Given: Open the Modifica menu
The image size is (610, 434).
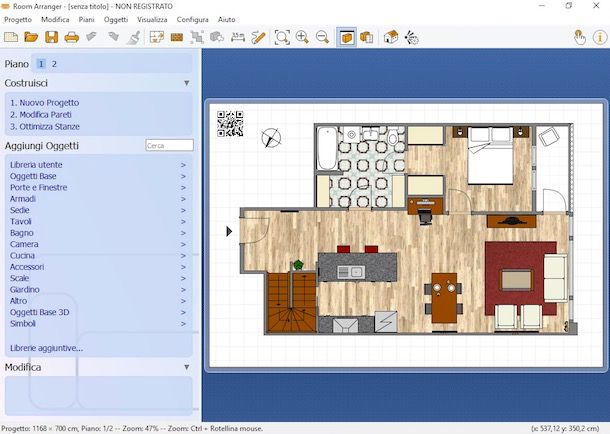Looking at the screenshot, I should (55, 19).
